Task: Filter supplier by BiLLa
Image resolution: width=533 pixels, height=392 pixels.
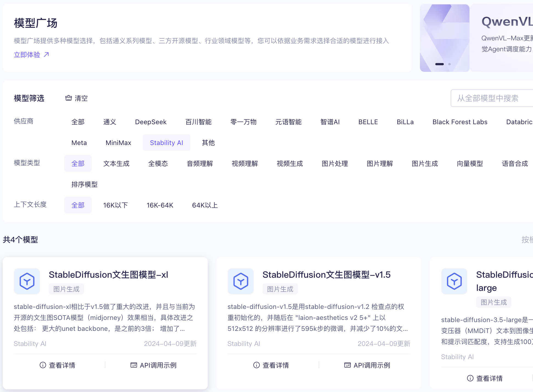Action: coord(405,122)
